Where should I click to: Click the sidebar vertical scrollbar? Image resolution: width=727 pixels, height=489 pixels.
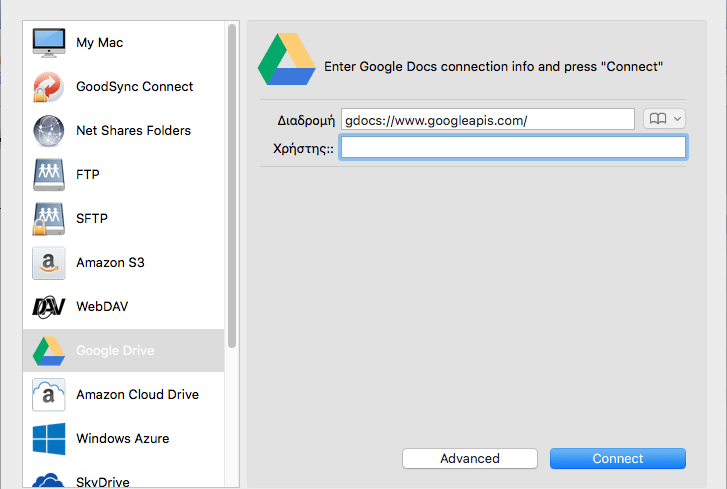point(232,185)
